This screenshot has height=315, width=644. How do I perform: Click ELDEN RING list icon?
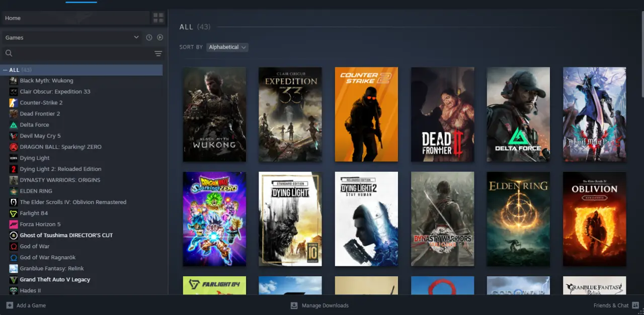(14, 191)
